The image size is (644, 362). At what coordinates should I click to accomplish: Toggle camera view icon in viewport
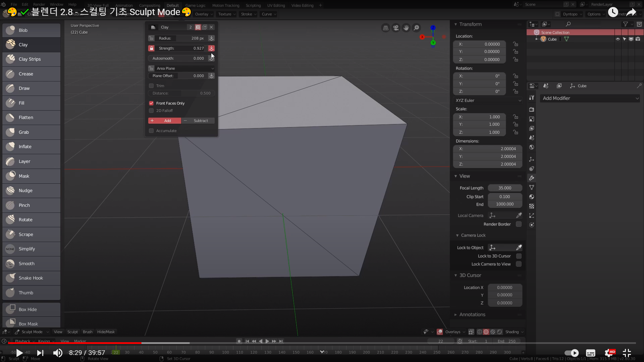point(396,28)
